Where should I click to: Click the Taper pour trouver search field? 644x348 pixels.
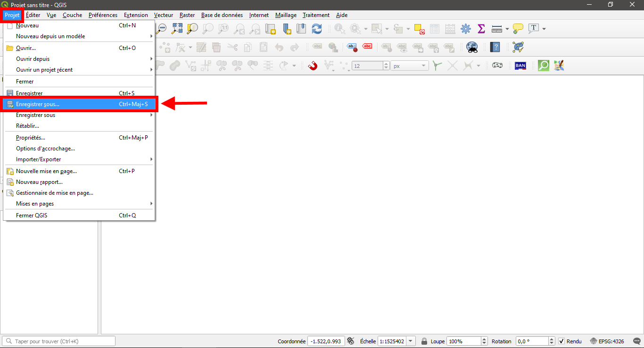(59, 341)
